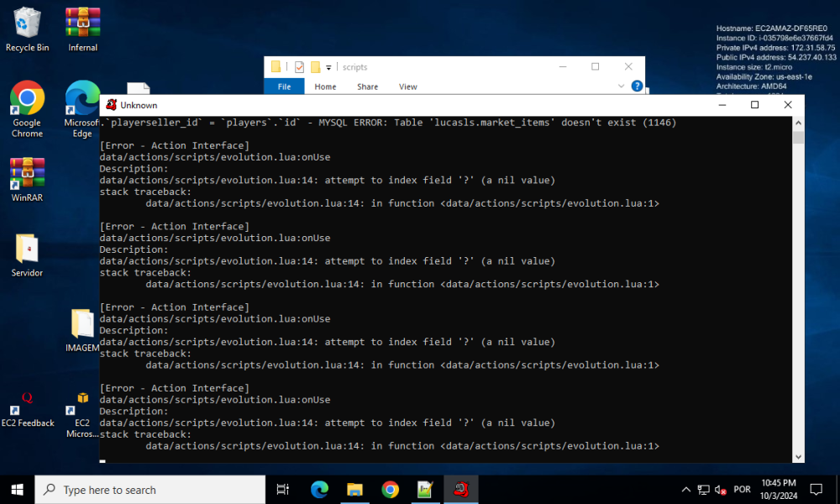Click the Help icon in the scripts window

(637, 87)
